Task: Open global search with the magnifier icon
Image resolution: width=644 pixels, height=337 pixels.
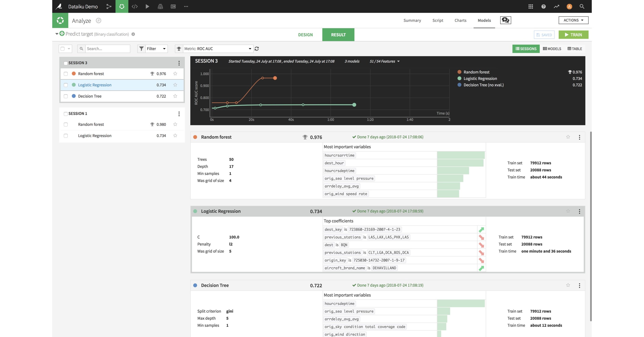Action: [582, 6]
